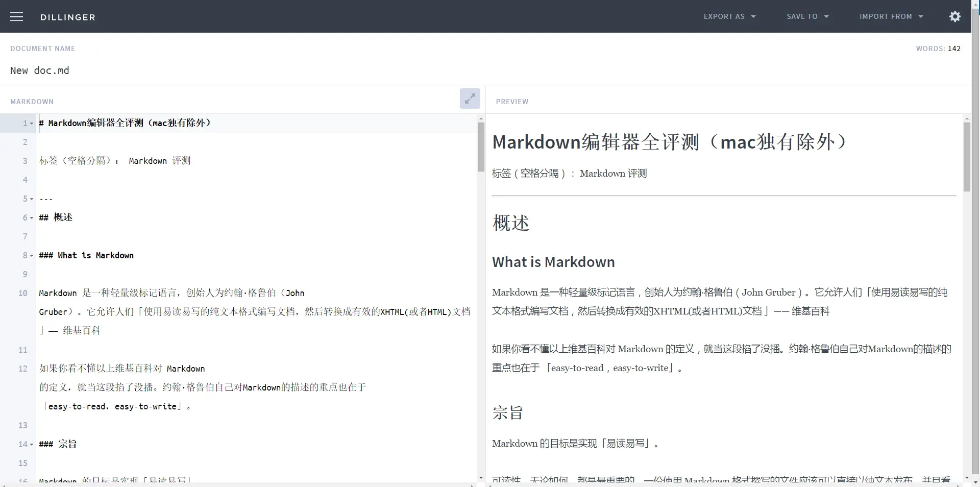Image resolution: width=980 pixels, height=487 pixels.
Task: Click the DOCUMENT NAME label
Action: point(43,48)
